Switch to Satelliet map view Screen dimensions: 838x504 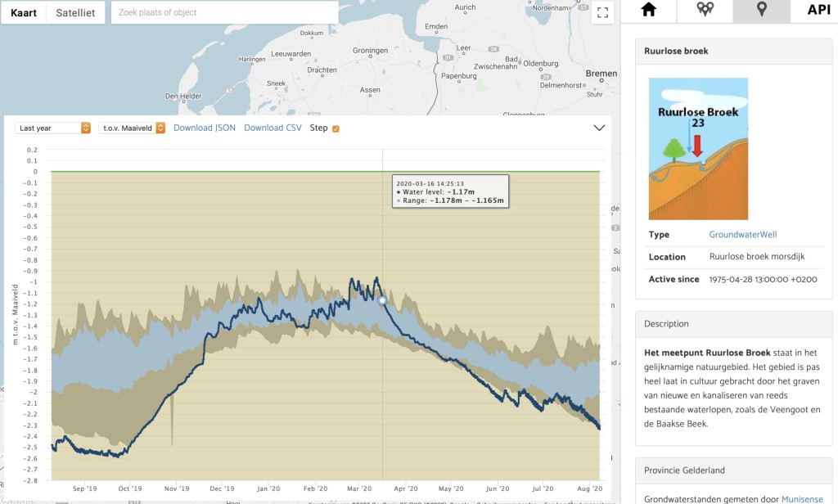75,12
